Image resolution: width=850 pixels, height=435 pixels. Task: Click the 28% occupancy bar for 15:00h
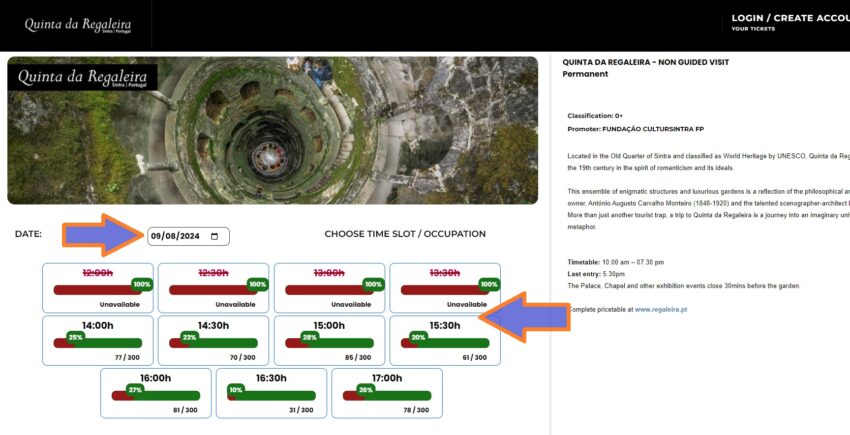pos(329,343)
